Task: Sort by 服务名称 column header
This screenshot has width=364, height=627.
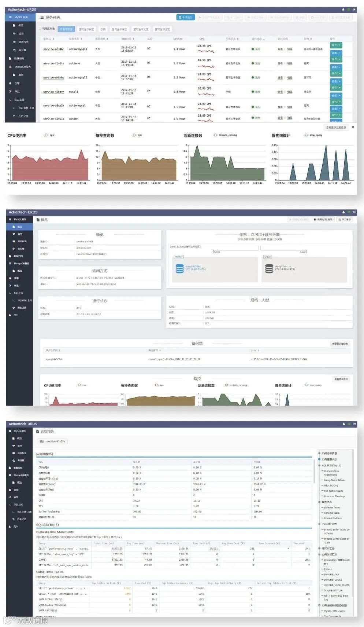Action: (75, 39)
